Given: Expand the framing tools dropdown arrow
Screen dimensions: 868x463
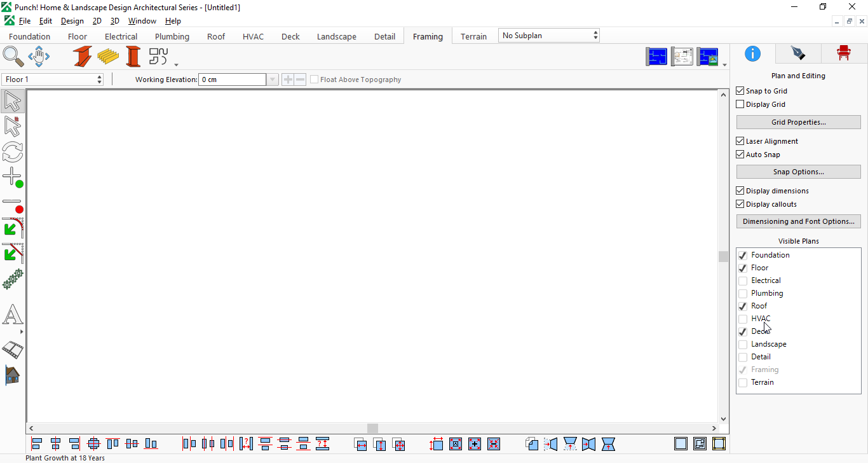Looking at the screenshot, I should [176, 64].
